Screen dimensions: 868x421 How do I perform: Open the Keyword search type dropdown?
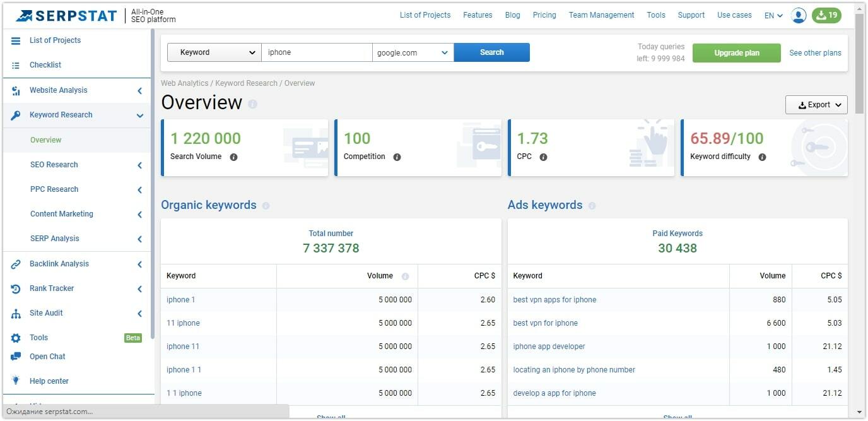click(214, 52)
